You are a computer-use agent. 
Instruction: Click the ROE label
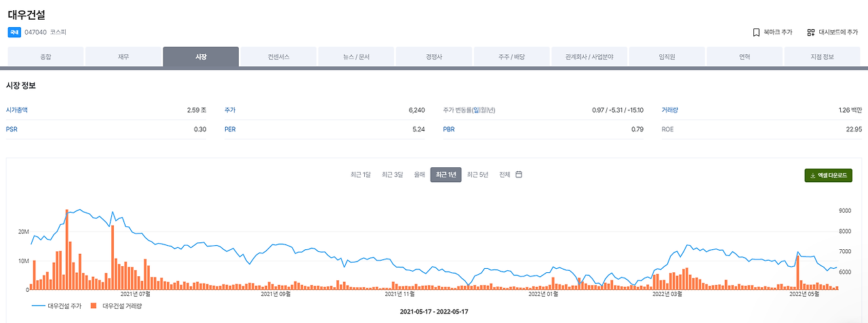tap(668, 129)
